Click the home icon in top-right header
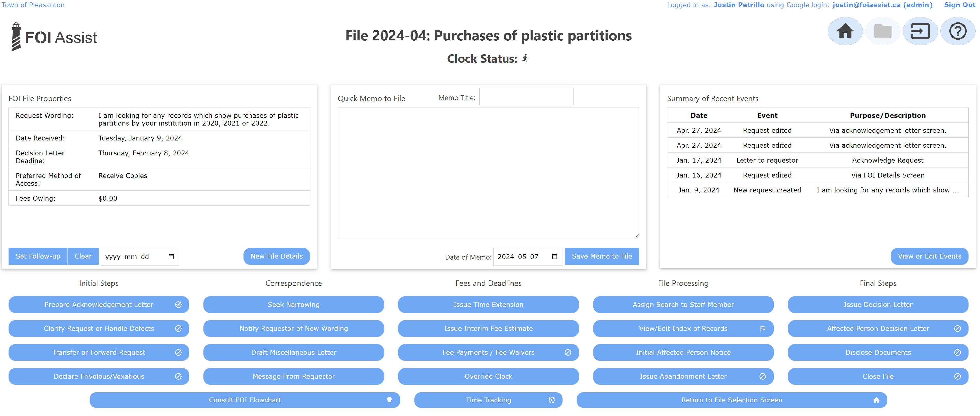Image resolution: width=980 pixels, height=416 pixels. pos(845,31)
